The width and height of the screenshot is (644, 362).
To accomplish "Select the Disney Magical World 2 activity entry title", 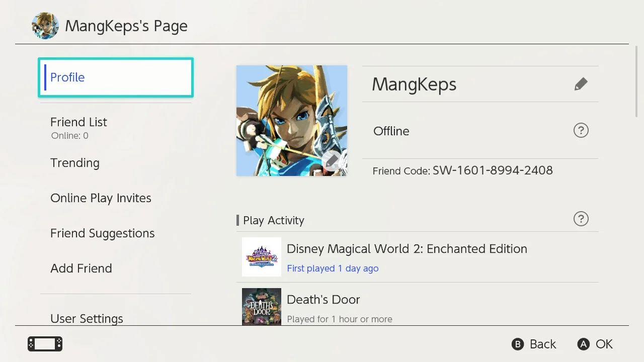I will point(407,249).
